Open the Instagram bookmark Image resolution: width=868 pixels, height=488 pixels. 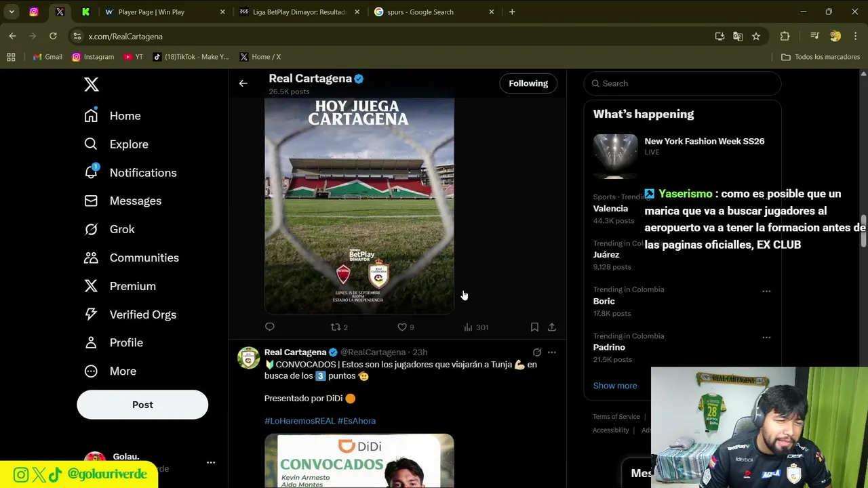click(93, 57)
